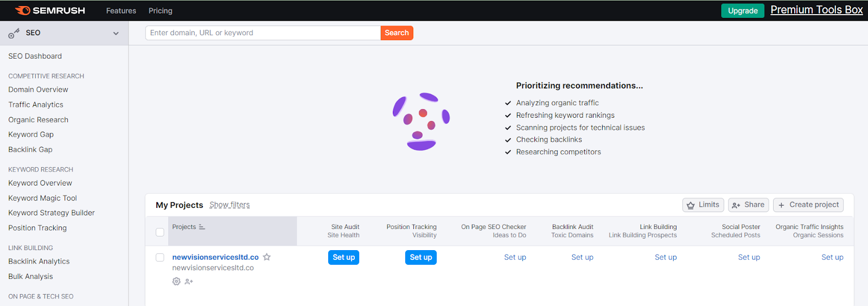Click the project subdomain text newvisionservicesltd.co
Image resolution: width=868 pixels, height=306 pixels.
213,268
